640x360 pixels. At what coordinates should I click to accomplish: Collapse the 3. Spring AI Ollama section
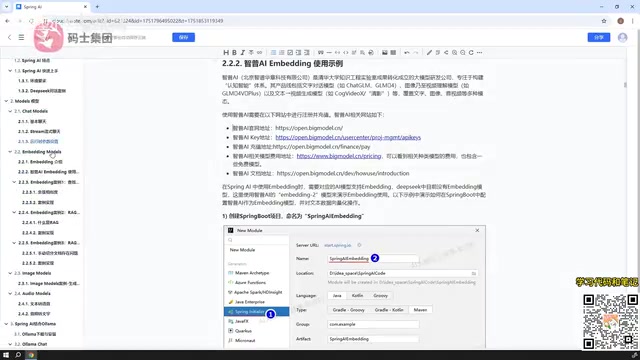[6, 324]
